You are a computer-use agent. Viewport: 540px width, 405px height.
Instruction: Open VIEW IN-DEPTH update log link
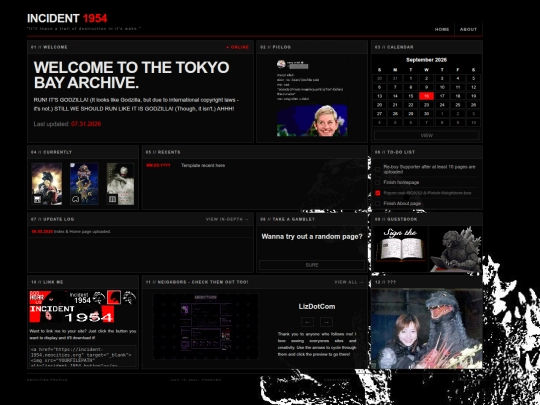click(x=227, y=219)
